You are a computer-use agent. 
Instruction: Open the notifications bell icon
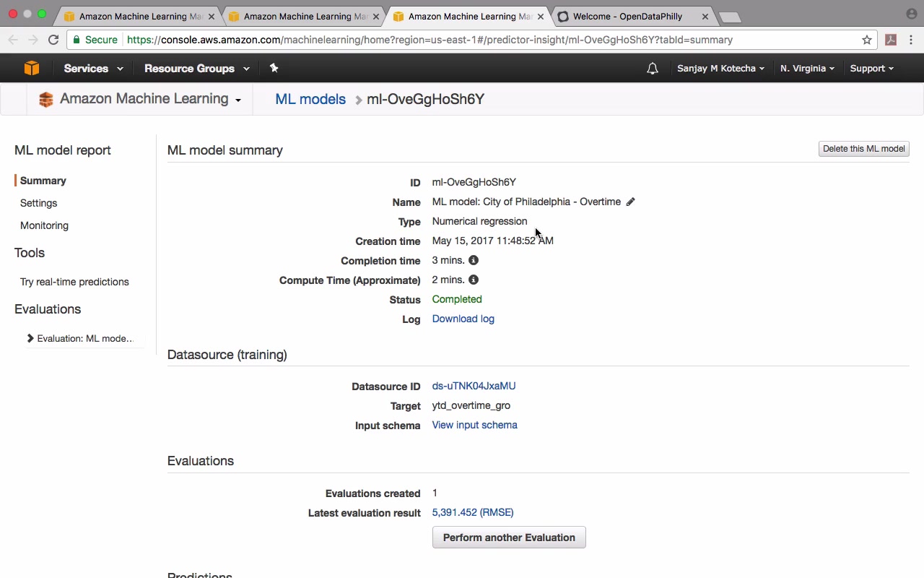[652, 69]
